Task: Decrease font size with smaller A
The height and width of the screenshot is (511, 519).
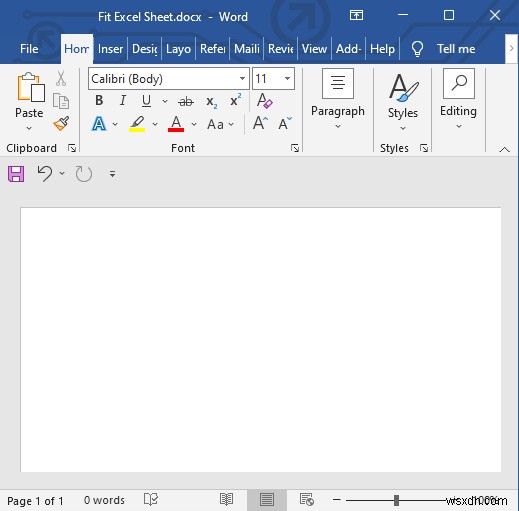Action: (x=285, y=123)
